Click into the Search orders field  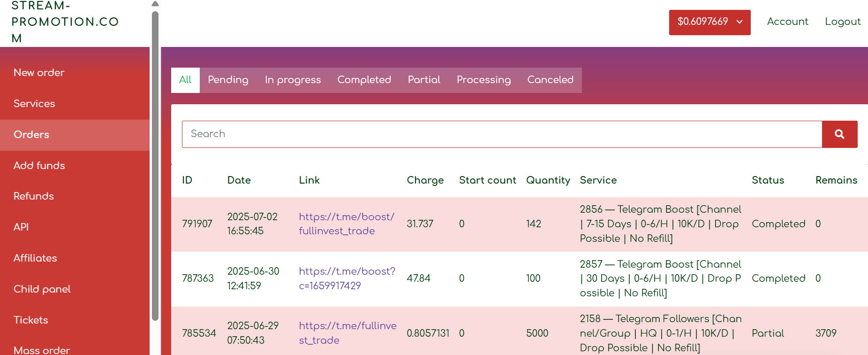pyautogui.click(x=502, y=134)
